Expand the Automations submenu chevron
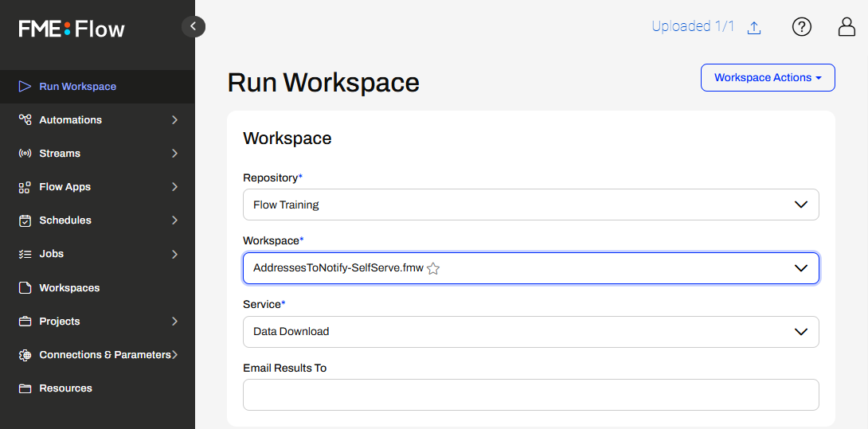Screen dimensions: 868x429 click(x=175, y=120)
